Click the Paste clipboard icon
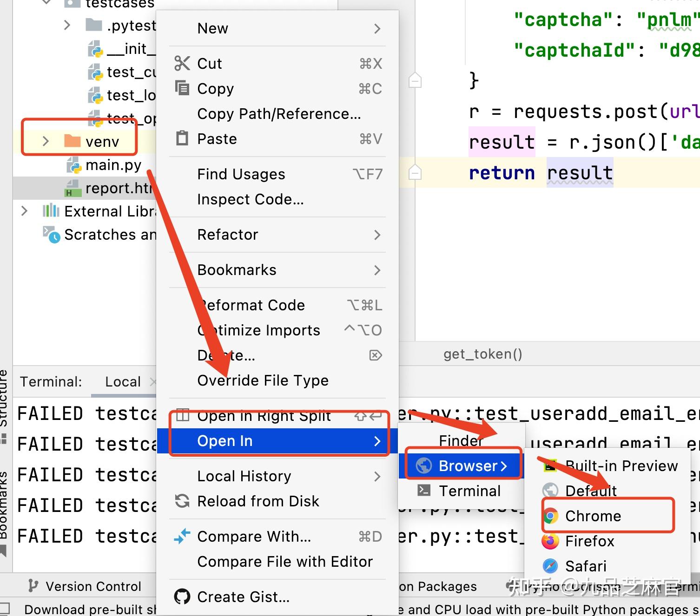Viewport: 700px width, 616px height. 182,138
